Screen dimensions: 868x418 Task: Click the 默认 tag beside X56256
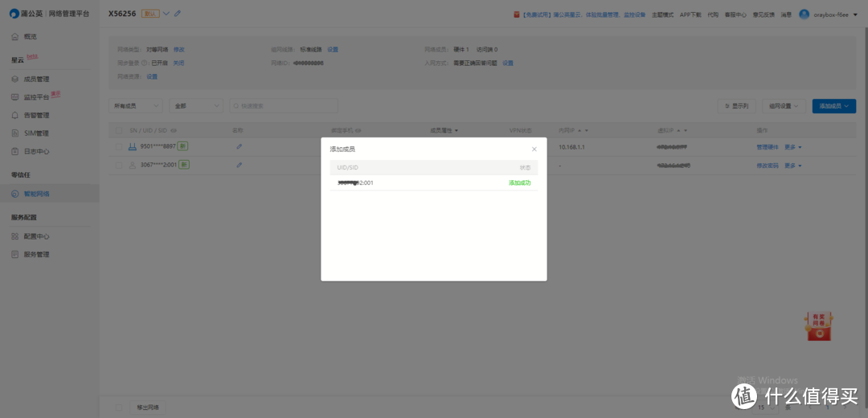pyautogui.click(x=150, y=14)
